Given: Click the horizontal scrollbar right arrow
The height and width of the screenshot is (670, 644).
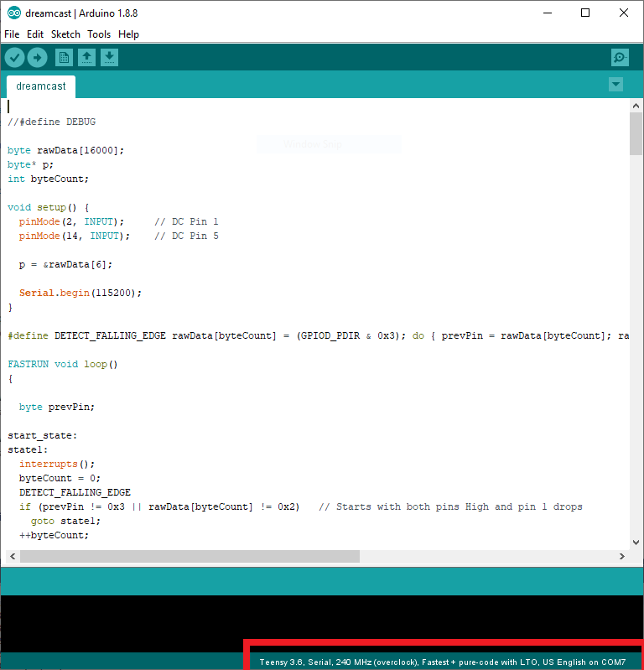Looking at the screenshot, I should 621,556.
